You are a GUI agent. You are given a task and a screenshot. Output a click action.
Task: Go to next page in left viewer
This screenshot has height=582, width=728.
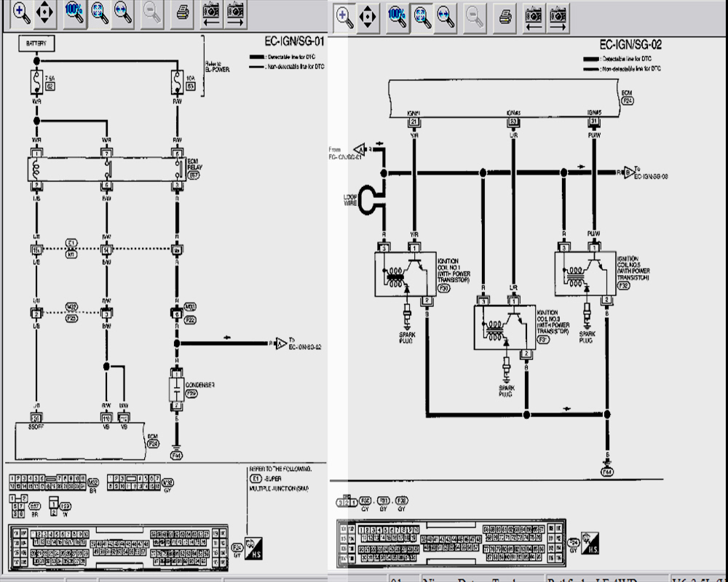(235, 14)
